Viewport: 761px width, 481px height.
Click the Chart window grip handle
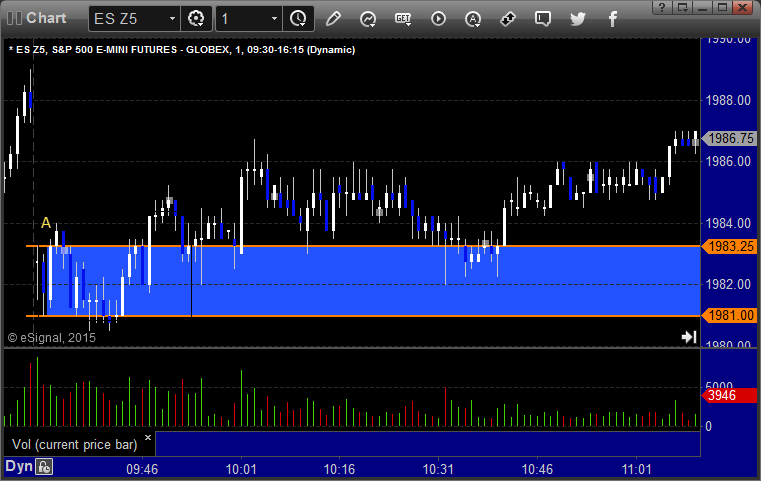coord(14,18)
